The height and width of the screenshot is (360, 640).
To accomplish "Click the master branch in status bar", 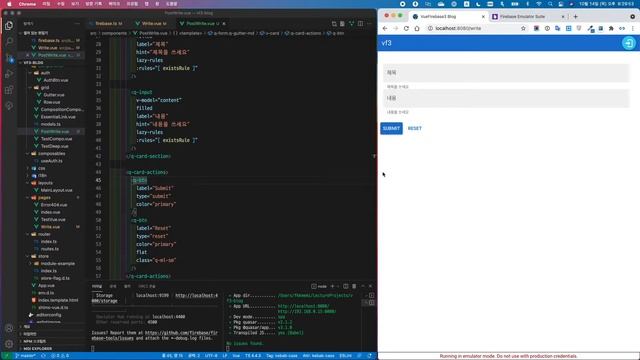I will tap(25, 356).
